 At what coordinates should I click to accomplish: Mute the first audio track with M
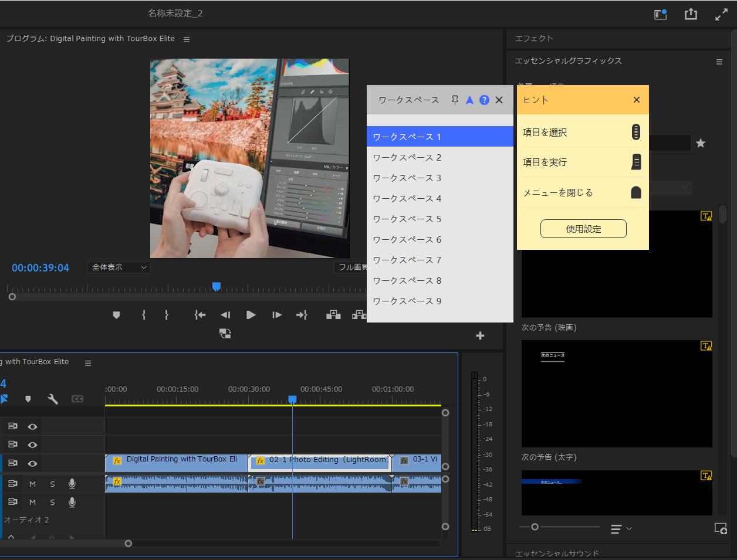click(x=33, y=484)
